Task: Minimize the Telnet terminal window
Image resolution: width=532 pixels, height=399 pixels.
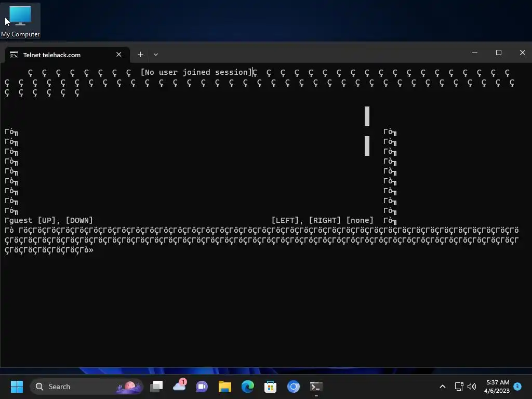Action: (x=475, y=52)
